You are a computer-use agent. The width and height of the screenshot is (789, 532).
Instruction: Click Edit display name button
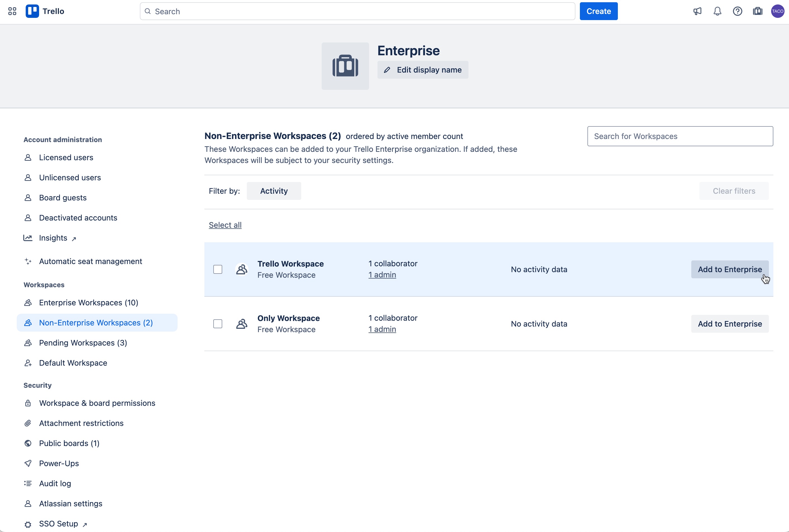[x=423, y=70]
